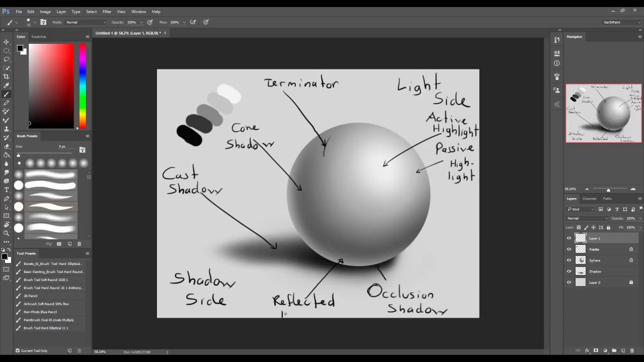
Task: Select the Pen tool
Action: tap(7, 198)
